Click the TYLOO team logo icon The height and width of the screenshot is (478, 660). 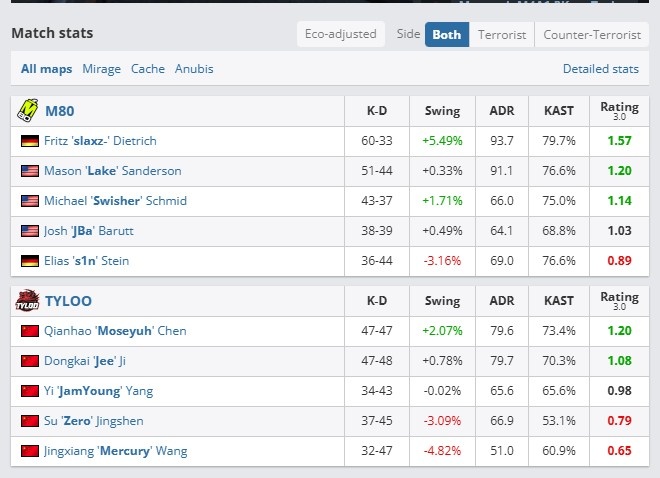click(27, 300)
